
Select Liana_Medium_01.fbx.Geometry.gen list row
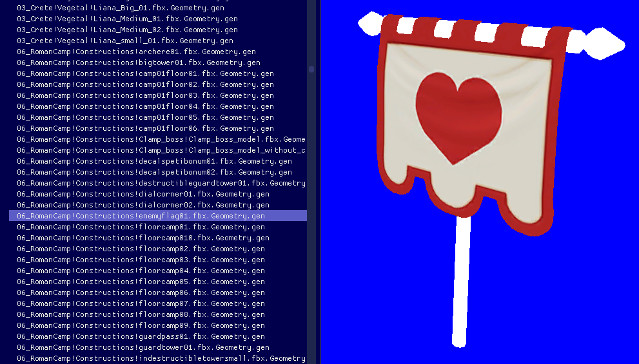click(x=158, y=19)
